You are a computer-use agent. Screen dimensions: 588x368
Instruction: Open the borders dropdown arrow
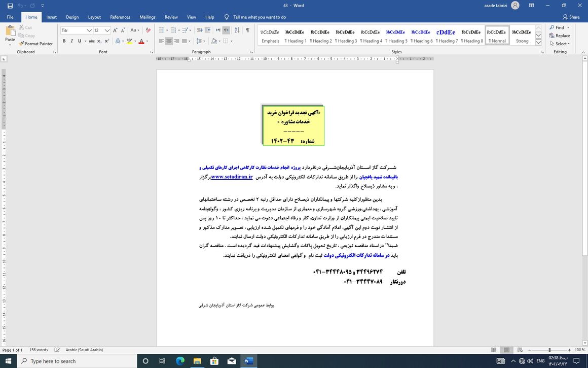click(231, 41)
